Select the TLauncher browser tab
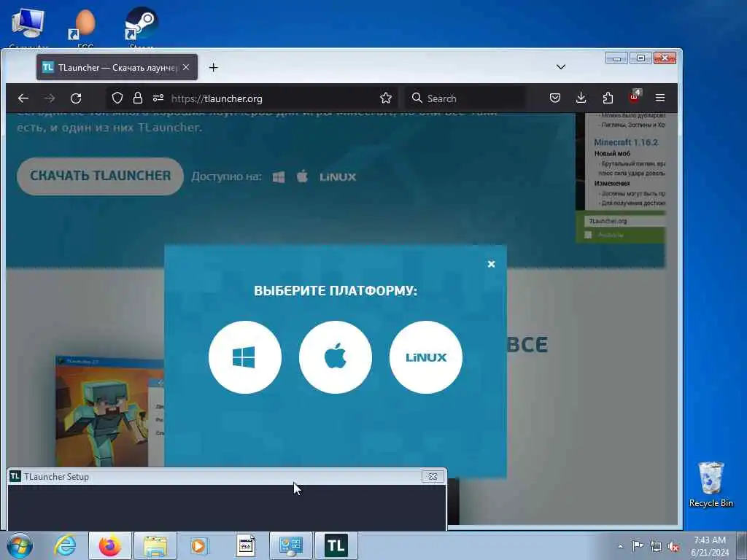The image size is (747, 560). click(117, 68)
